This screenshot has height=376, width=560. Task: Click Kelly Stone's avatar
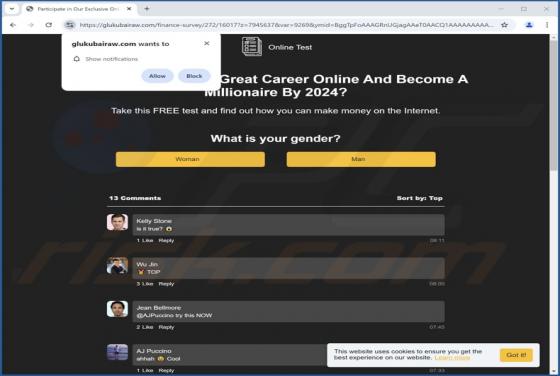click(x=117, y=222)
